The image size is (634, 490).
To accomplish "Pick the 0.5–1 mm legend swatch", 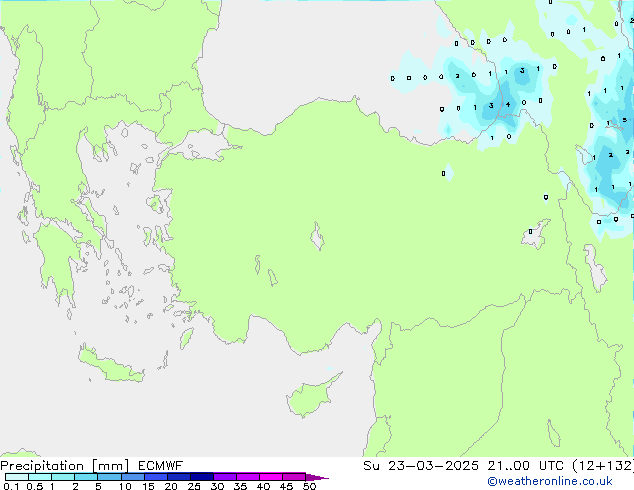I will tap(40, 477).
